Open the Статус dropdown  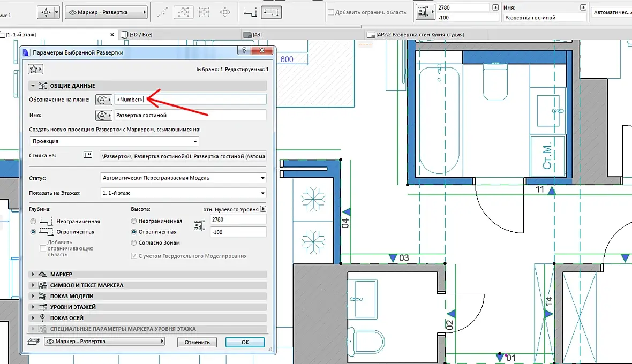(183, 178)
